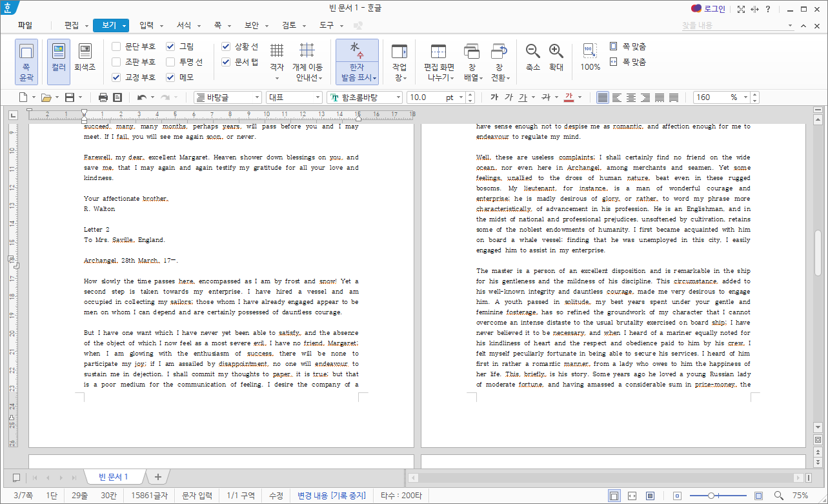
Task: Click the 찾을 내용 search field
Action: (738, 25)
